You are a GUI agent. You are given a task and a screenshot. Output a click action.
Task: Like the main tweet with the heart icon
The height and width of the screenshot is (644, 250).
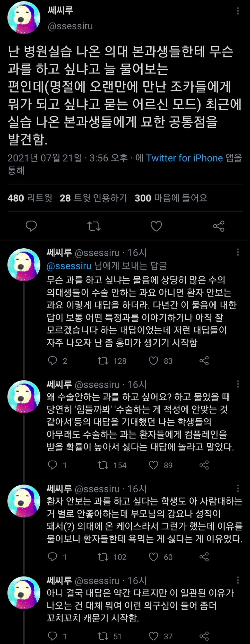pyautogui.click(x=156, y=226)
